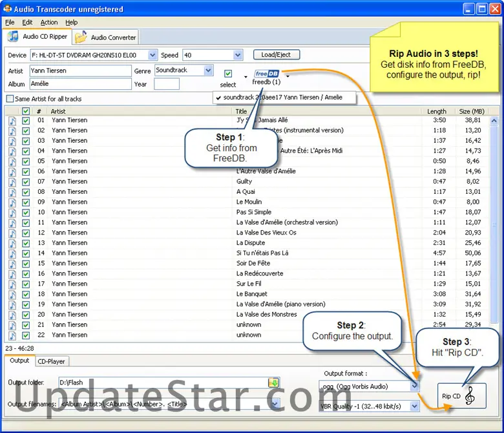Select the Audio CD Ripper tab
Screen dimensions: 504x433
pos(37,37)
